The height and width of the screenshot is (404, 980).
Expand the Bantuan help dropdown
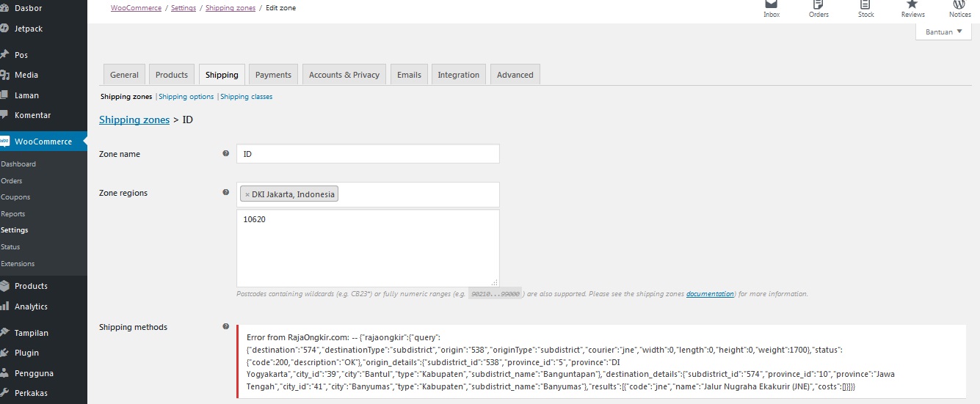(943, 32)
